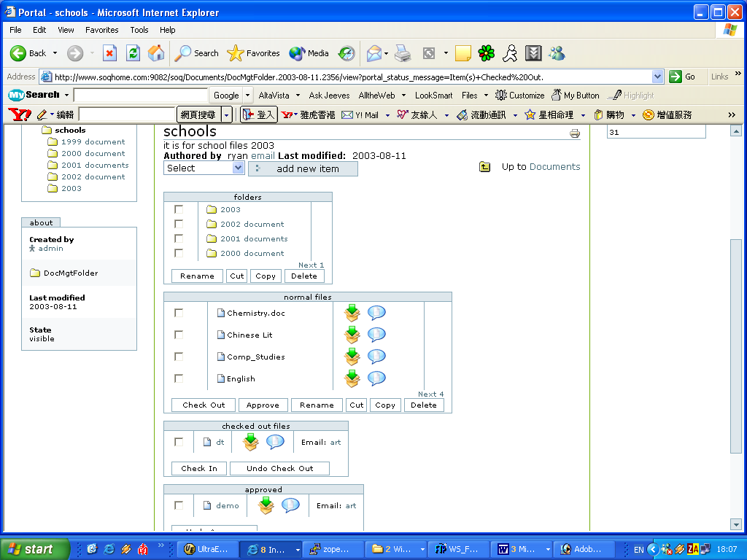The width and height of the screenshot is (747, 560).
Task: Check the box next to Comp_Studies file
Action: click(x=179, y=357)
